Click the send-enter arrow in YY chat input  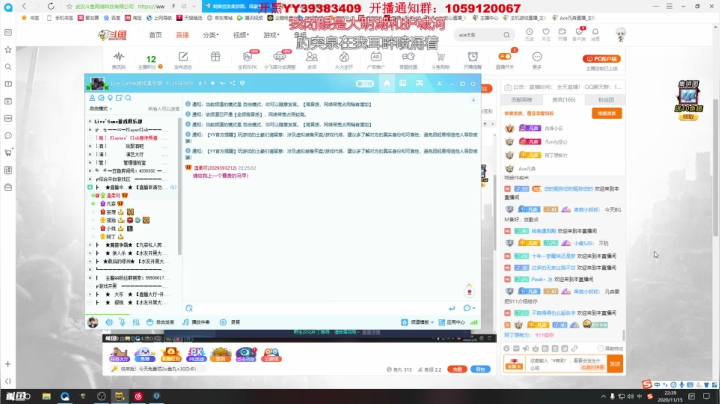[452, 308]
